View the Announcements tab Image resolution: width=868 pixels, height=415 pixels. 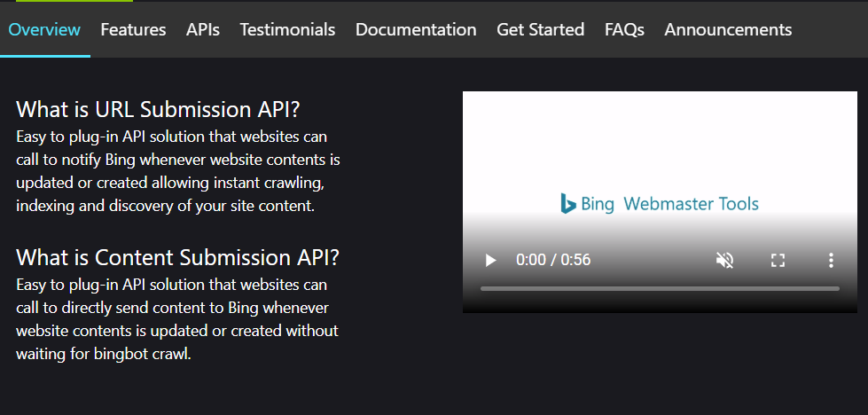pyautogui.click(x=728, y=29)
